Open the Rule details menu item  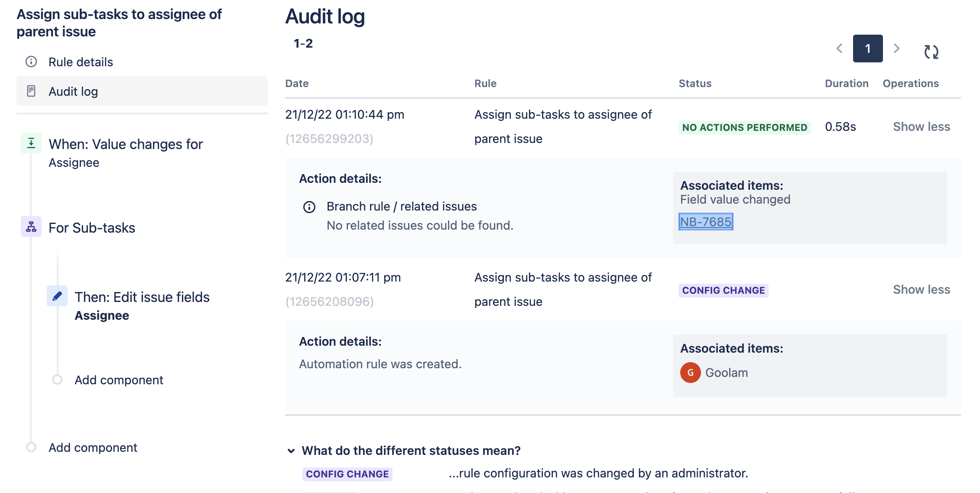coord(81,62)
